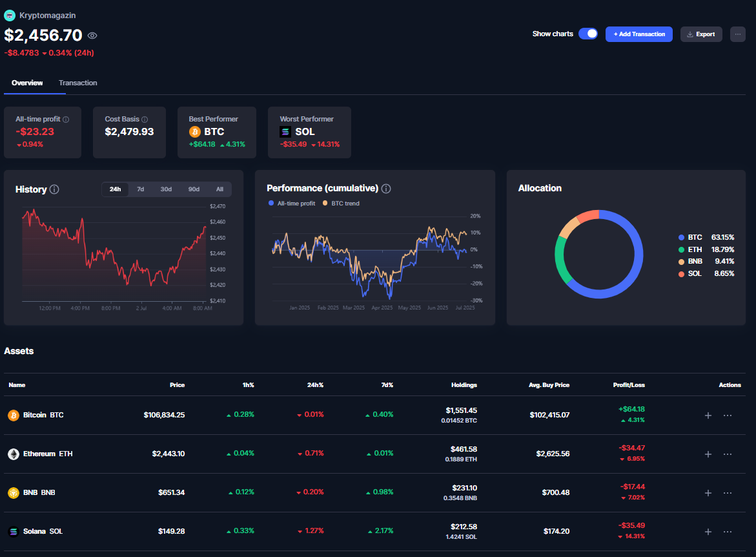
Task: Sort assets by Name column
Action: tap(17, 384)
